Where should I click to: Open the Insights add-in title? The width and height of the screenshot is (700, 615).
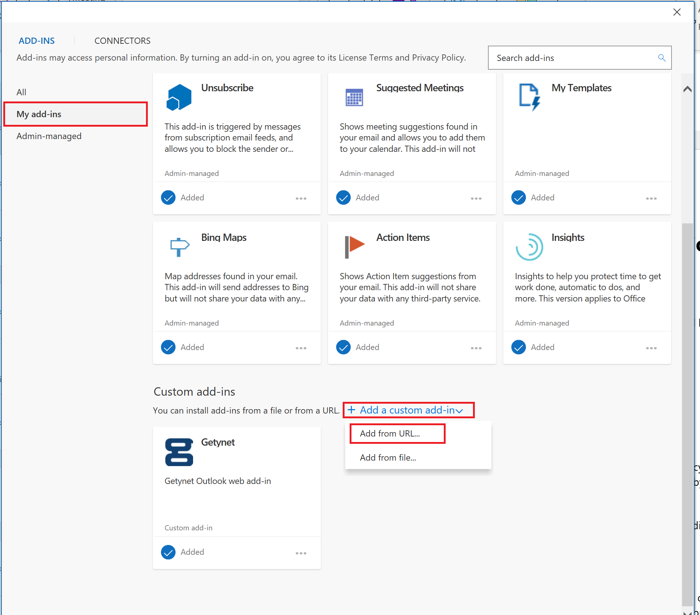[x=568, y=238]
